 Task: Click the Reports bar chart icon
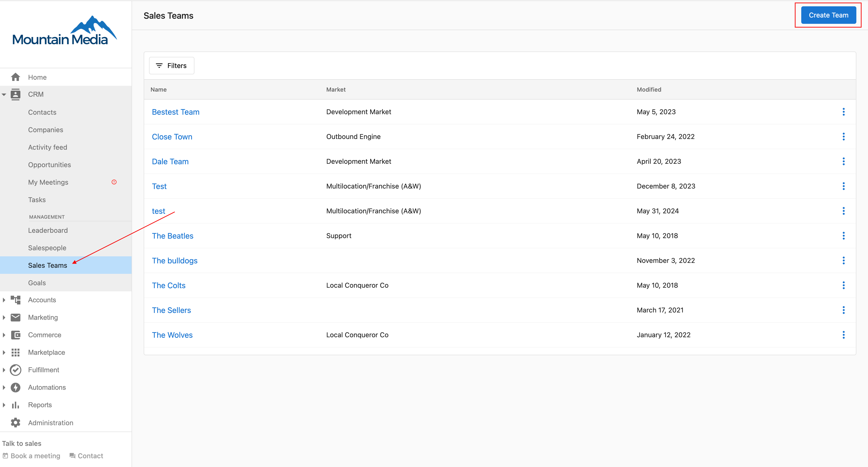16,405
